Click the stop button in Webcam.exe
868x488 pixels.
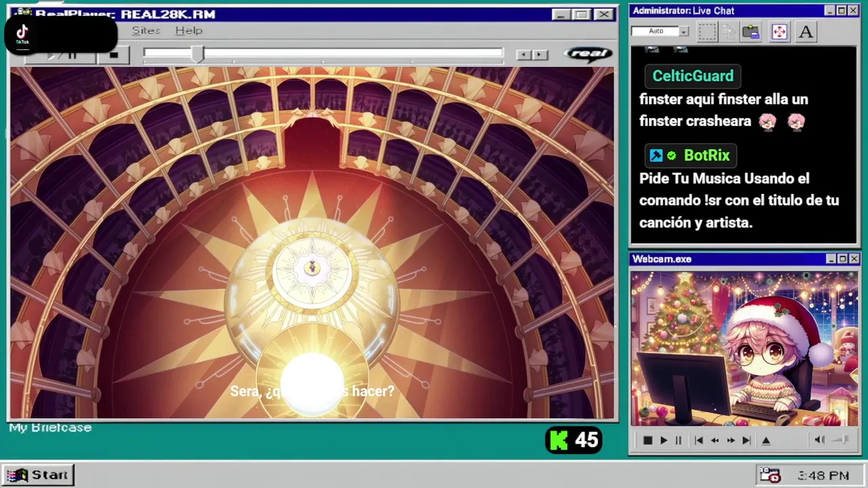648,441
